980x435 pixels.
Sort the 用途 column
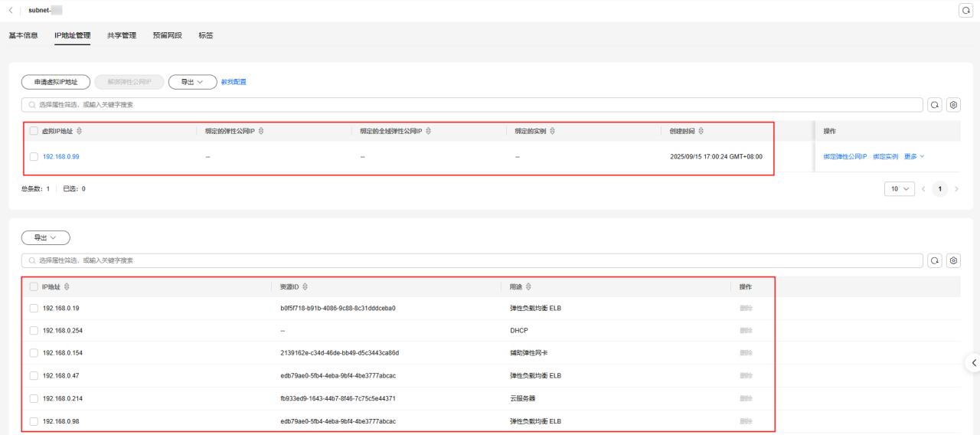coord(528,287)
